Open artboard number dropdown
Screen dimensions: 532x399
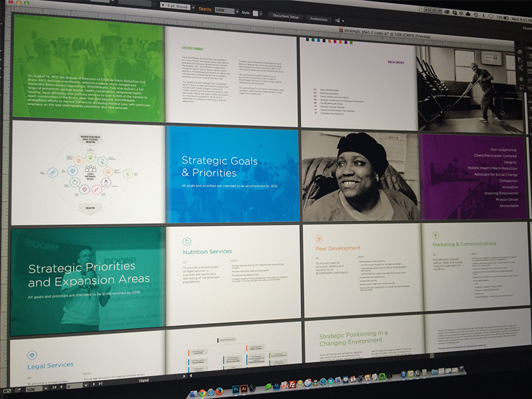tap(86, 385)
